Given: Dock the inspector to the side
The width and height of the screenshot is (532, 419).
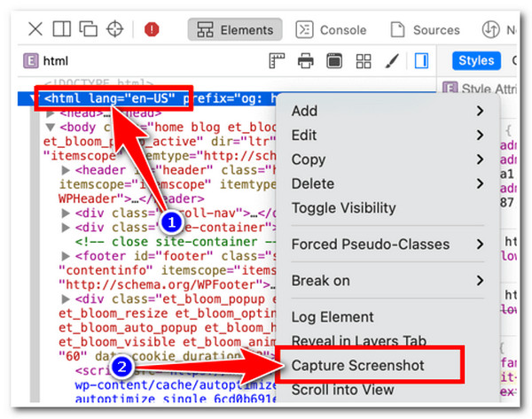Looking at the screenshot, I should 62,29.
